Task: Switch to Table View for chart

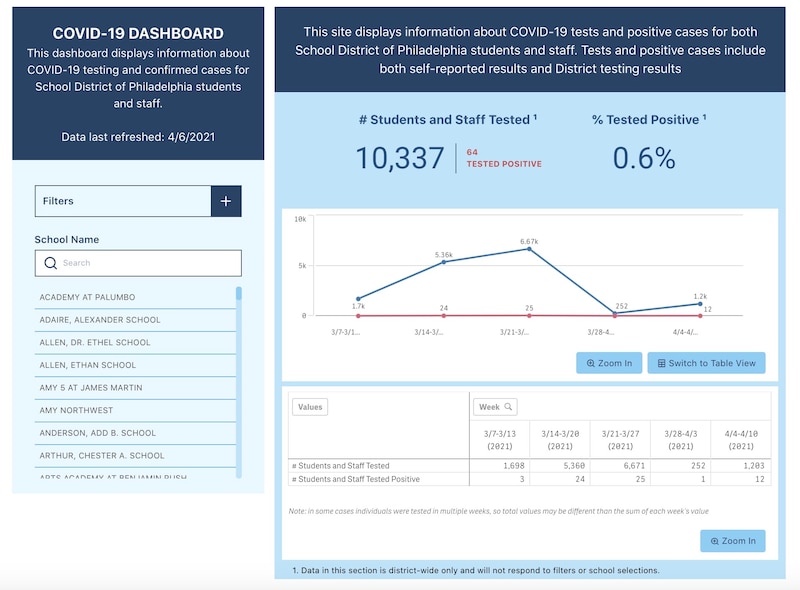Action: point(706,363)
